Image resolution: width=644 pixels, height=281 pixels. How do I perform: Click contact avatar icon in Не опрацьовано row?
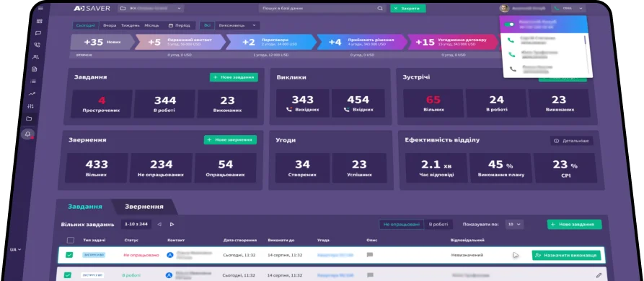click(170, 255)
